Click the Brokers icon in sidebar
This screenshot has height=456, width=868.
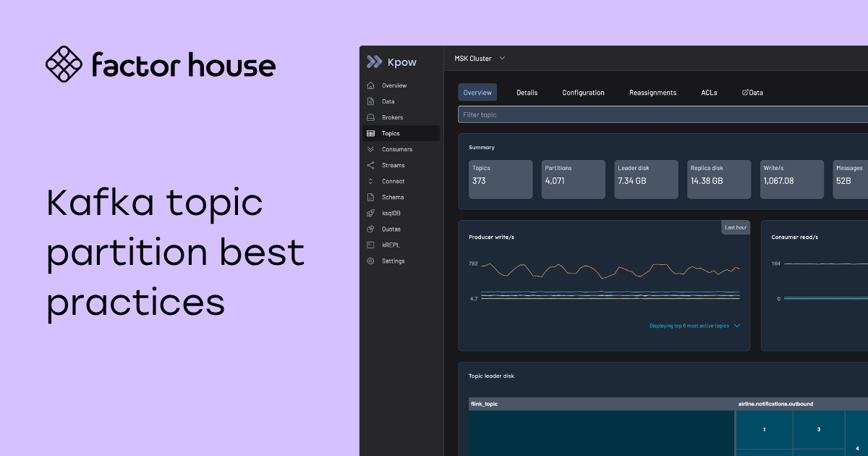(x=370, y=117)
